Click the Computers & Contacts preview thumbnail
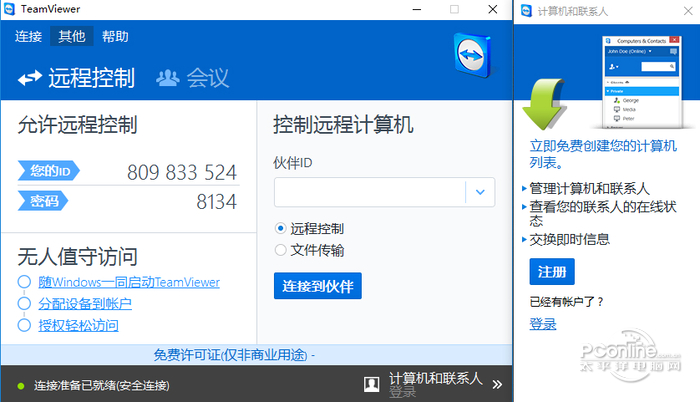 pos(642,82)
